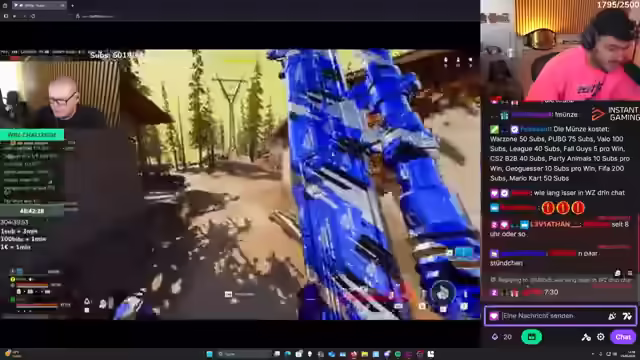The width and height of the screenshot is (640, 360).
Task: Click the browser reload icon
Action: [33, 16]
